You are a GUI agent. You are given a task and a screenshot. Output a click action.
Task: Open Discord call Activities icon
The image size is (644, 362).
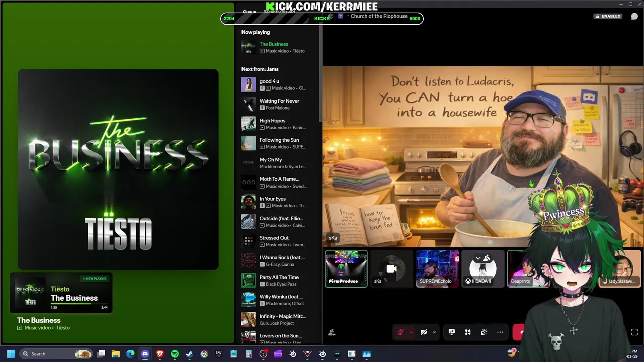[x=468, y=332]
